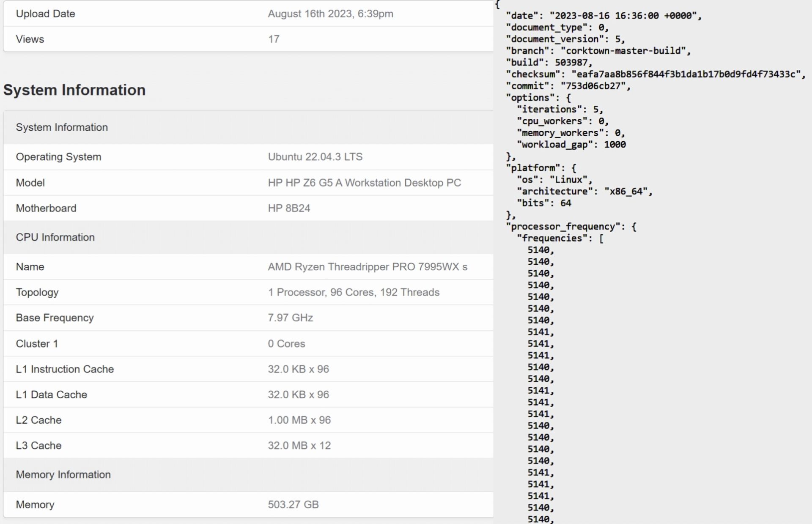Click the 503.27 GB memory value

click(293, 505)
